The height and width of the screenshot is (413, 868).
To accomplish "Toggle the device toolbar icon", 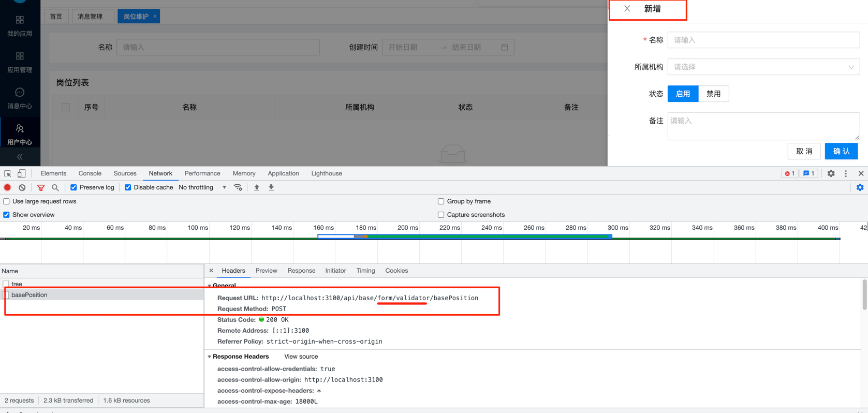I will click(x=21, y=173).
